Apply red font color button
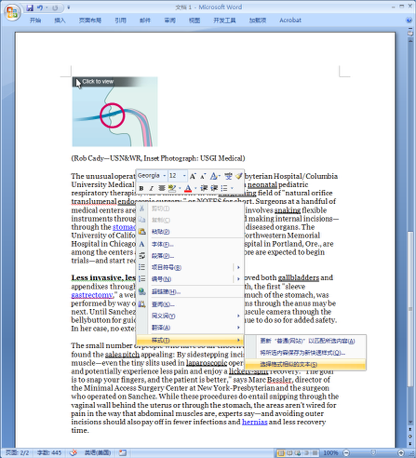The width and height of the screenshot is (416, 458). point(188,188)
